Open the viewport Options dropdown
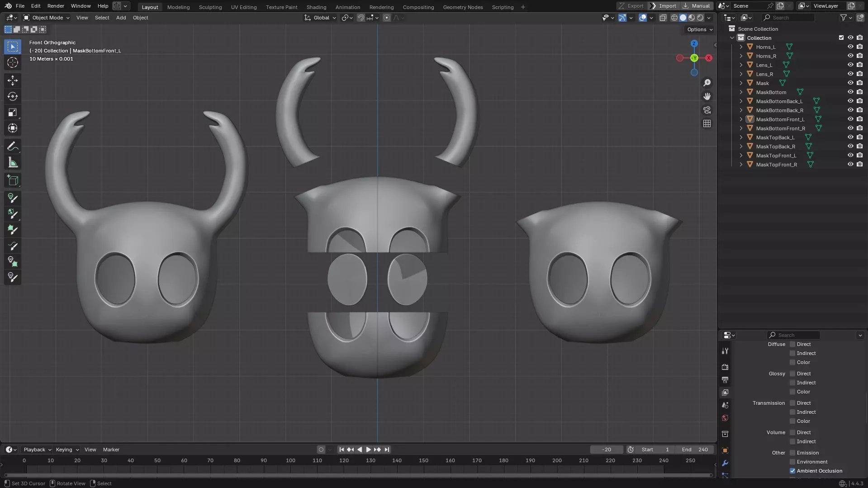 click(x=700, y=29)
